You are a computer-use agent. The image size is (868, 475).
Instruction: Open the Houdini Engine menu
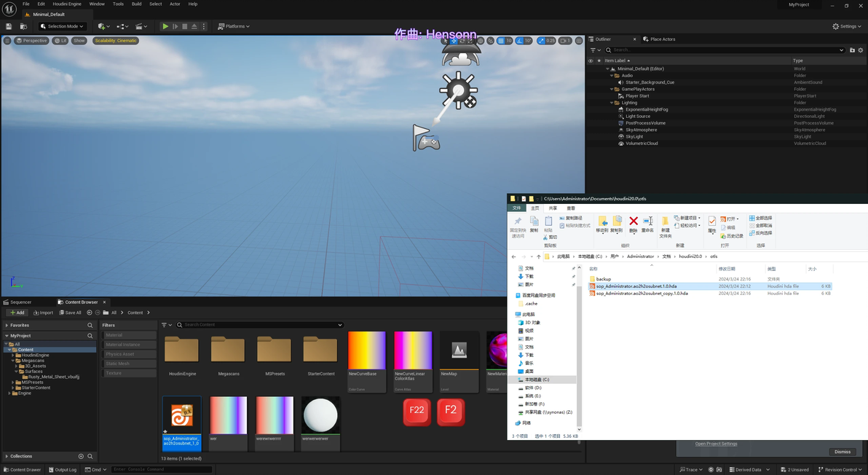pyautogui.click(x=67, y=4)
